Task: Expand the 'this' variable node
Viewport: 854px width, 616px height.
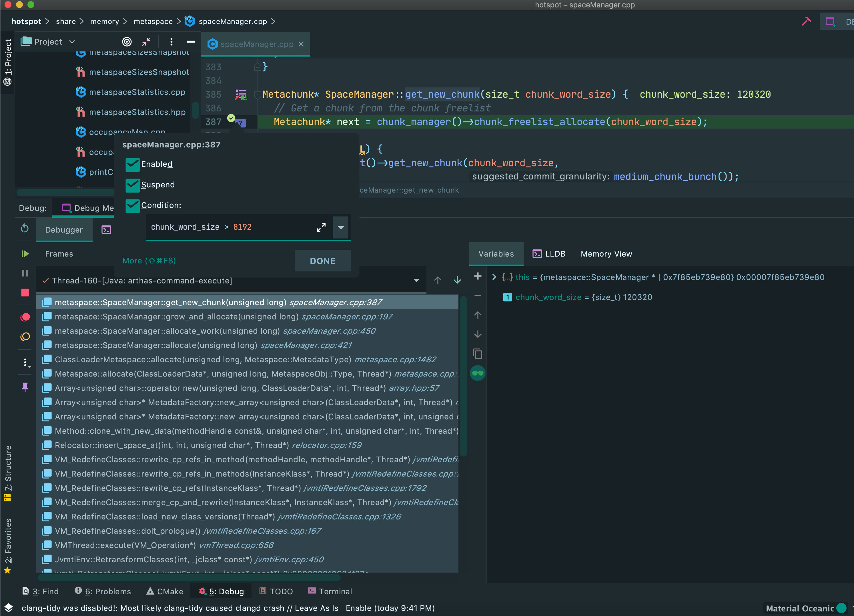Action: (494, 277)
